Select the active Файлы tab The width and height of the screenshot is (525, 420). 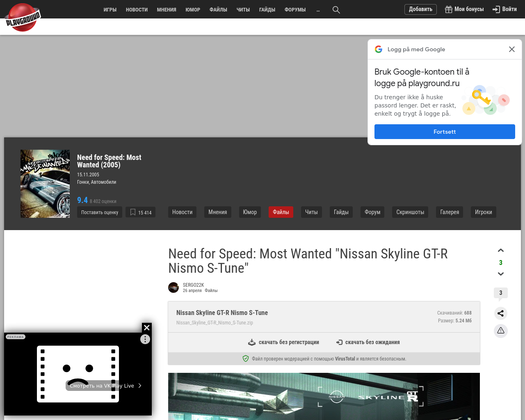(281, 212)
